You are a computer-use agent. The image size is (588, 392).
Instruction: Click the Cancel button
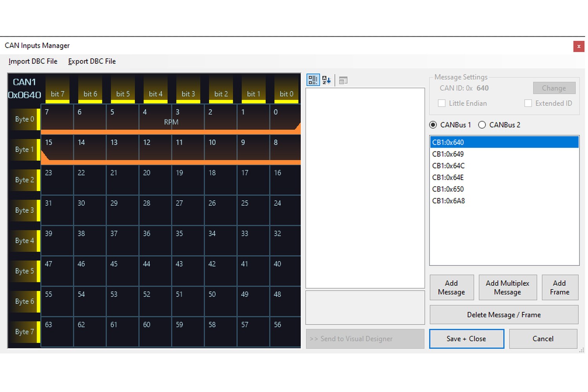tap(543, 339)
